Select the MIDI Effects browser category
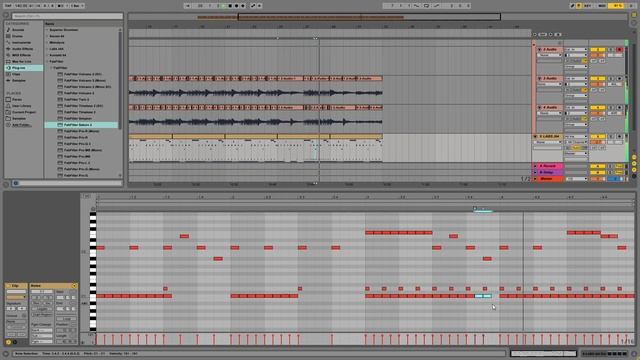This screenshot has height=360, width=640. [x=21, y=55]
